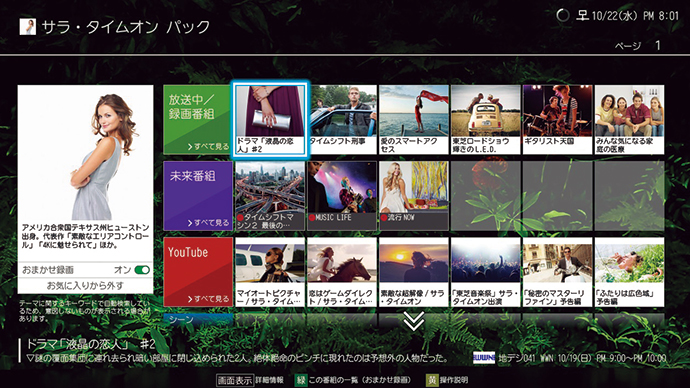690x388 pixels.
Task: Select the シーン category tab
Action: pos(198,319)
